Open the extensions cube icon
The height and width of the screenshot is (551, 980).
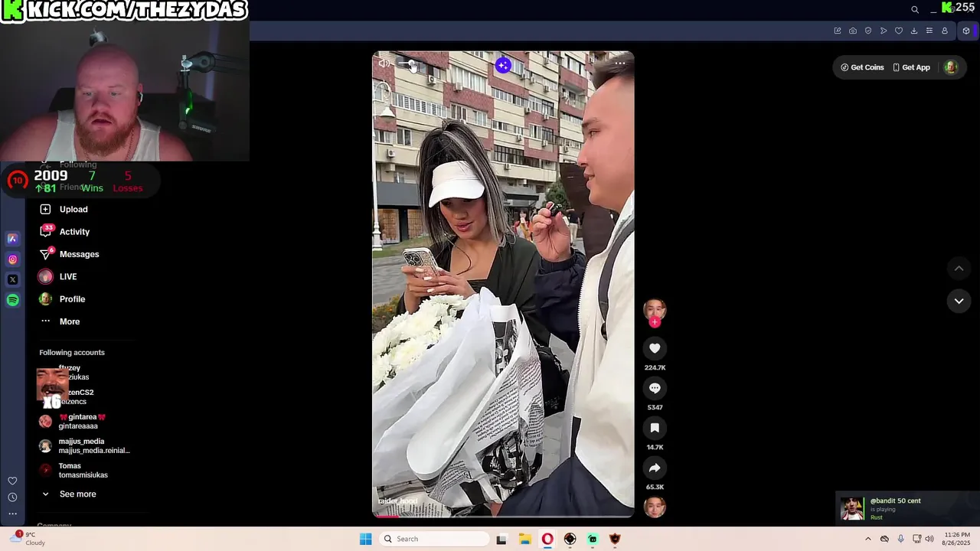[x=966, y=31]
